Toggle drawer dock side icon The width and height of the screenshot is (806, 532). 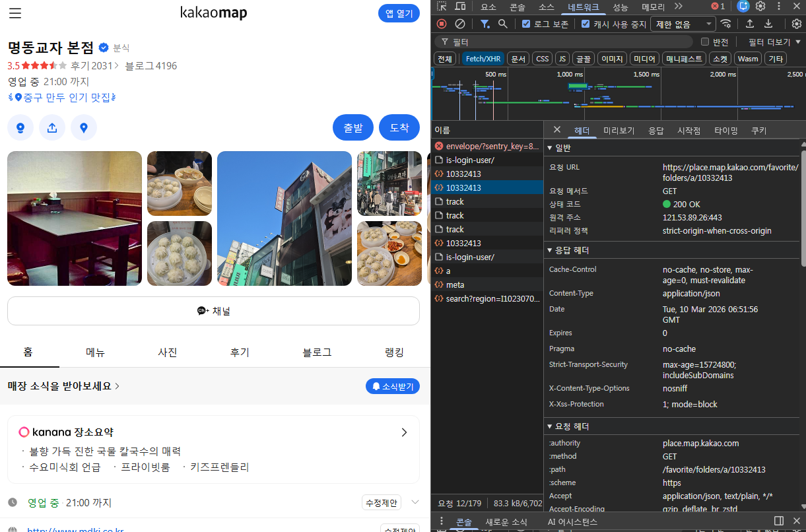(x=779, y=521)
